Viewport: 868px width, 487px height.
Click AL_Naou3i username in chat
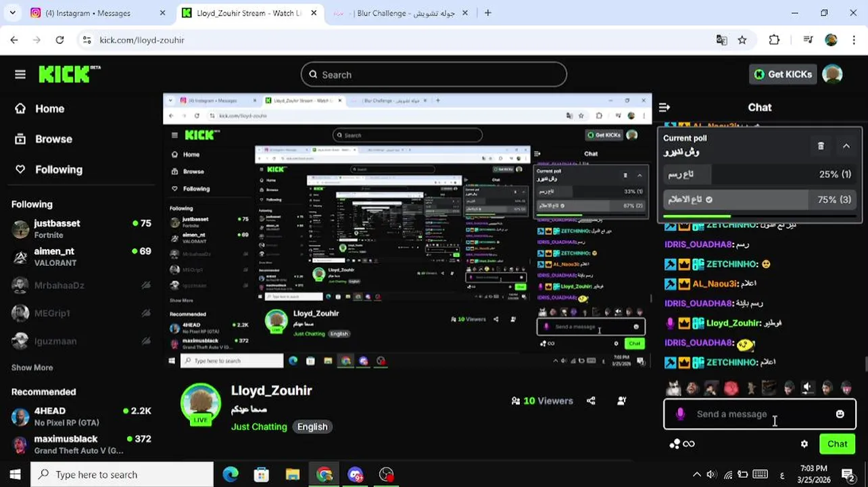[x=715, y=283]
